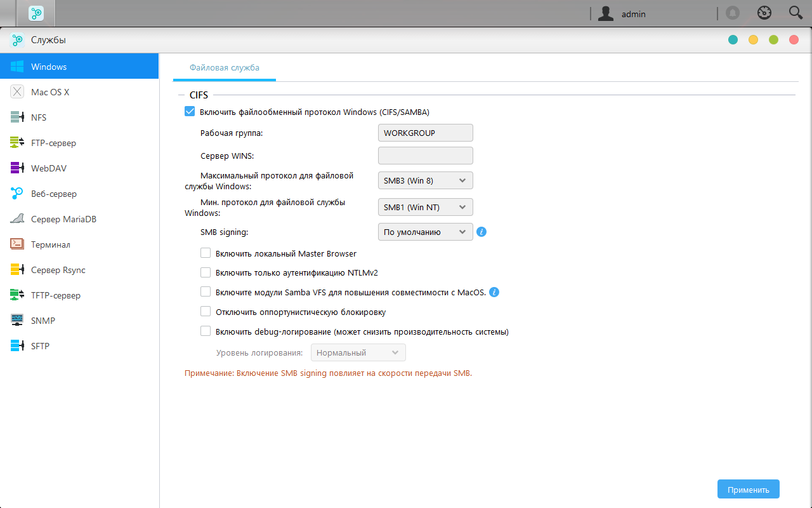Image resolution: width=812 pixels, height=508 pixels.
Task: Click the red close window dot
Action: 794,40
